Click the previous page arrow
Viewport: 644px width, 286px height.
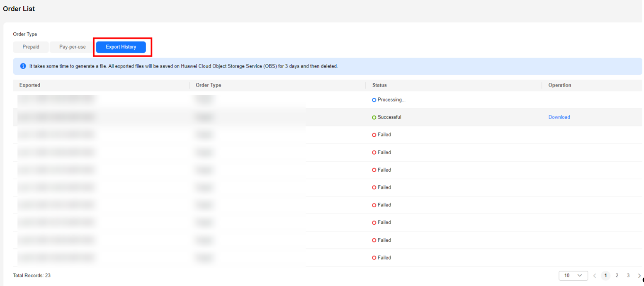595,276
